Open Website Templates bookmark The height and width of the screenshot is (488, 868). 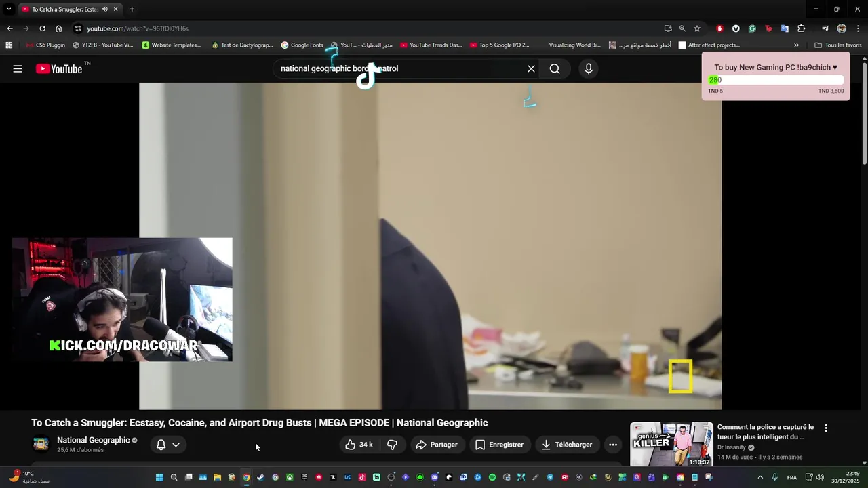[x=172, y=45]
